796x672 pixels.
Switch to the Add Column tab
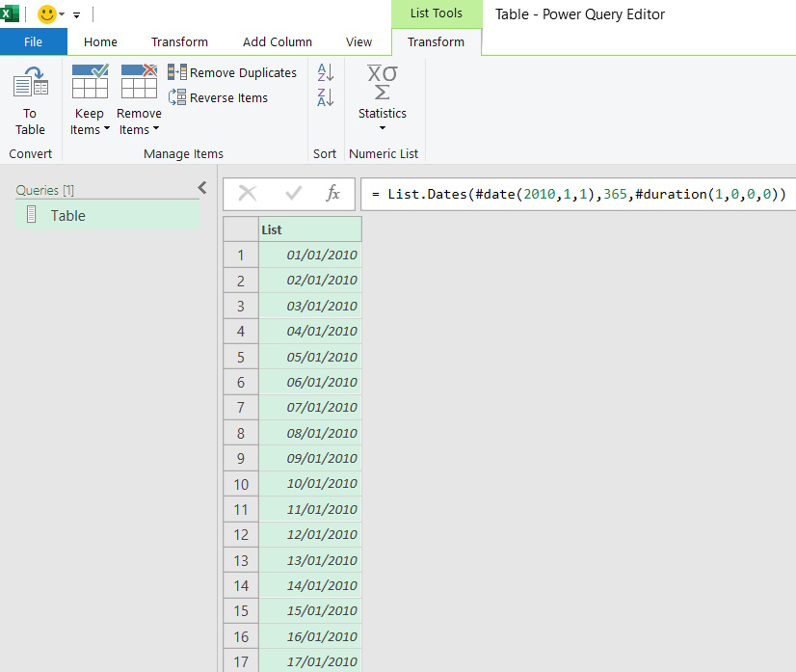click(x=278, y=41)
